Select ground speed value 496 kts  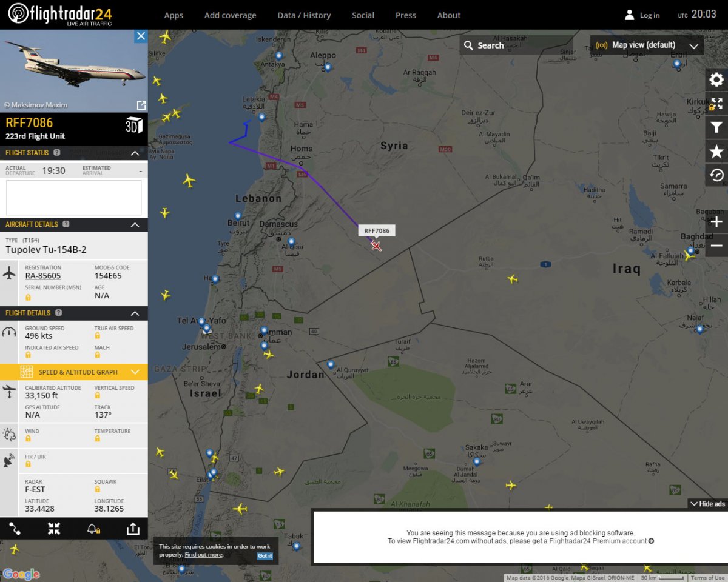pos(39,336)
